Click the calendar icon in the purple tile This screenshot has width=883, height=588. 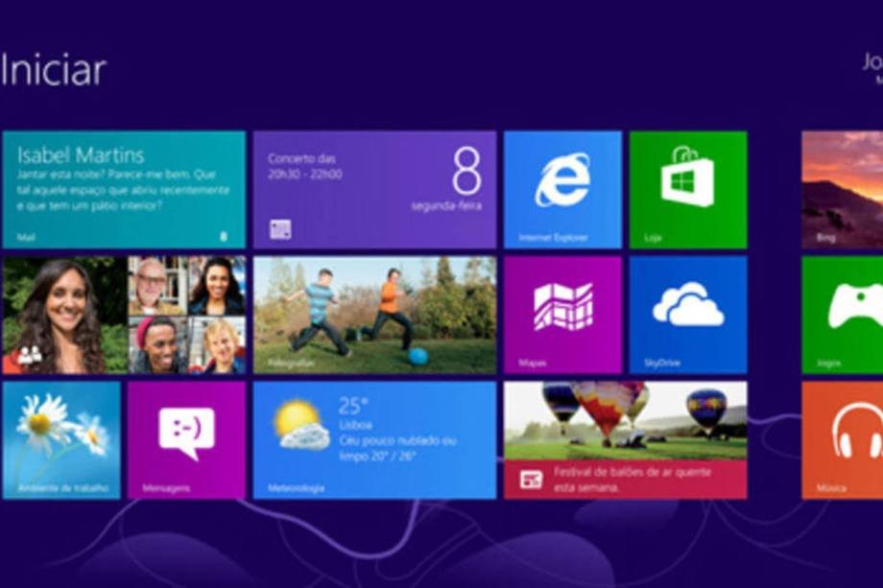point(280,229)
